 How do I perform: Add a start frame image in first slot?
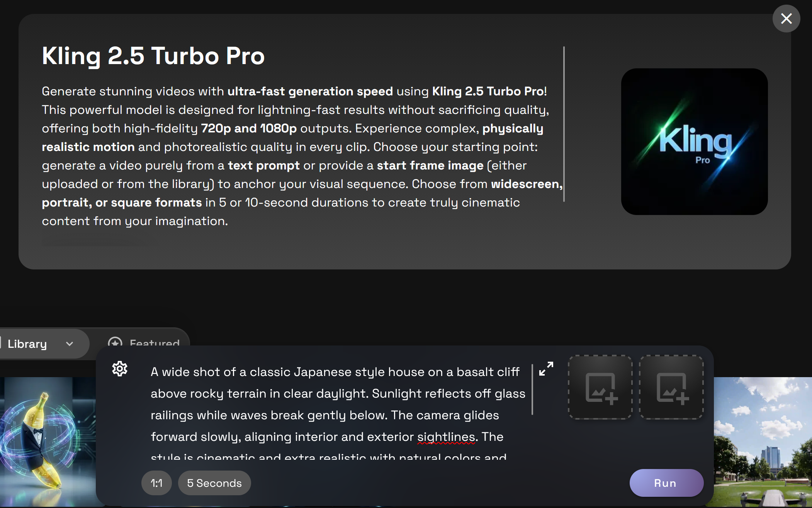[x=600, y=388]
